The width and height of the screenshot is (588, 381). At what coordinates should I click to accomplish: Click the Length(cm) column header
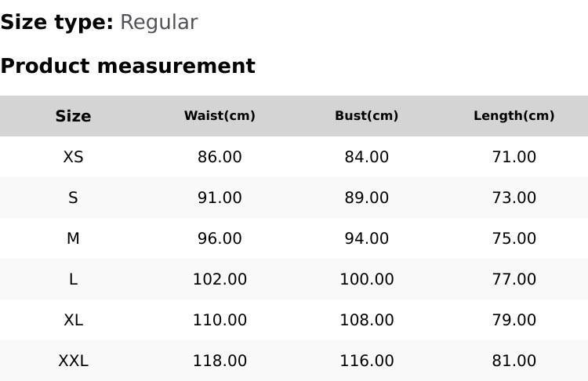(514, 116)
